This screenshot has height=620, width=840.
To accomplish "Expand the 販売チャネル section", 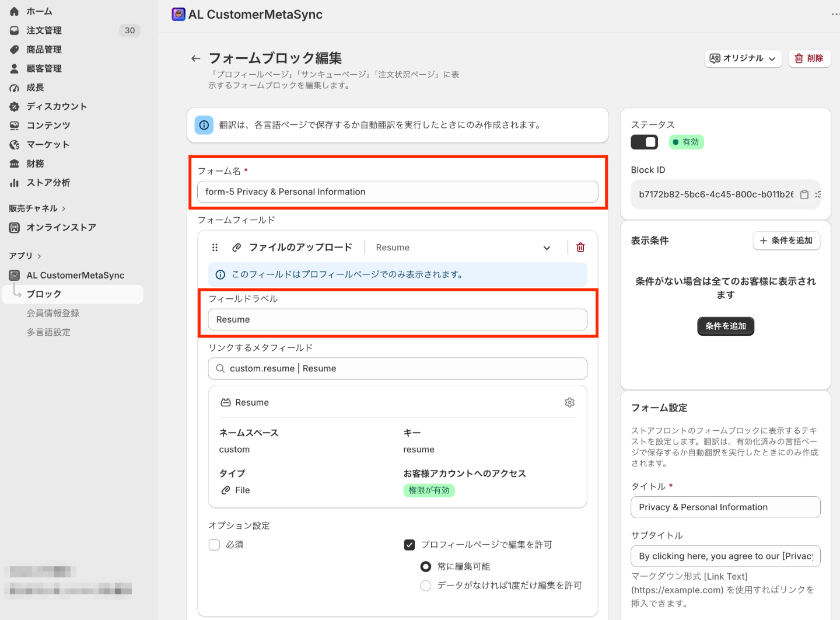I will click(37, 208).
